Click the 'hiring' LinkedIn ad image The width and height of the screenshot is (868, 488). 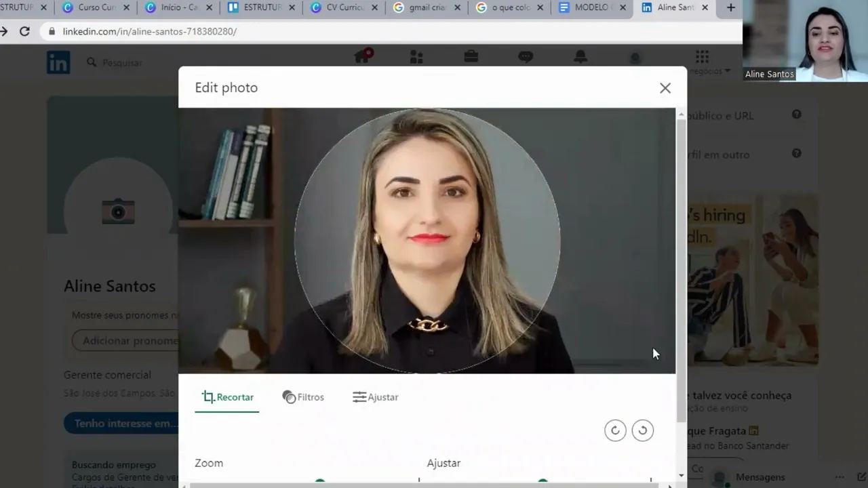(753, 281)
